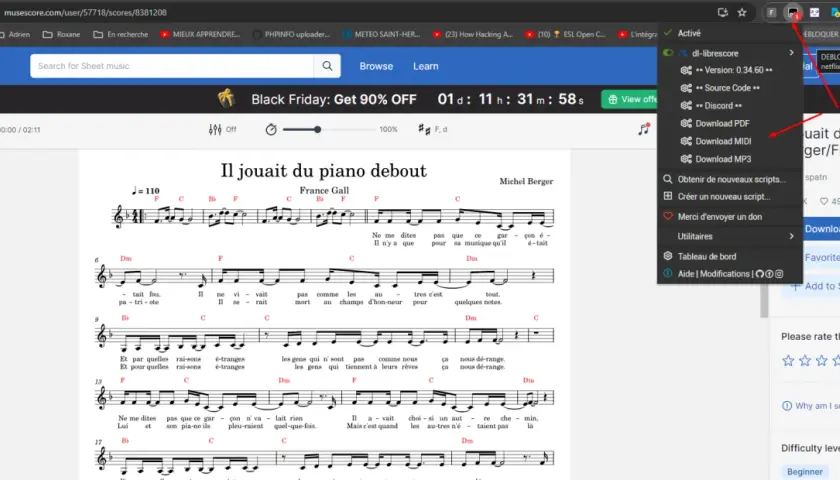This screenshot has height=480, width=840.
Task: Select the Beginner difficulty tag
Action: 805,471
